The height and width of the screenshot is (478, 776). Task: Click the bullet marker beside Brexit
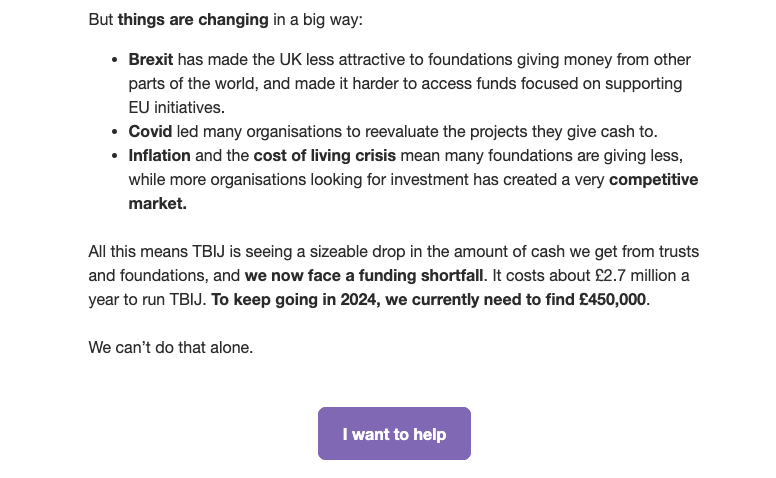tap(117, 60)
